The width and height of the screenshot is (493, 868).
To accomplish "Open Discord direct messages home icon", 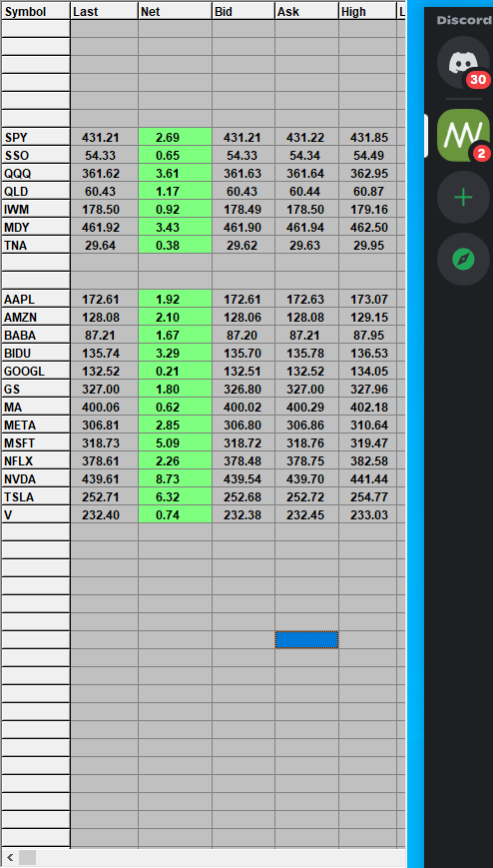I will 463,63.
